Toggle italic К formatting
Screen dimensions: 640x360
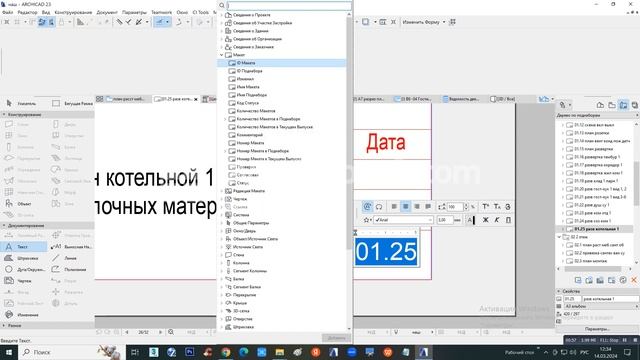click(497, 220)
